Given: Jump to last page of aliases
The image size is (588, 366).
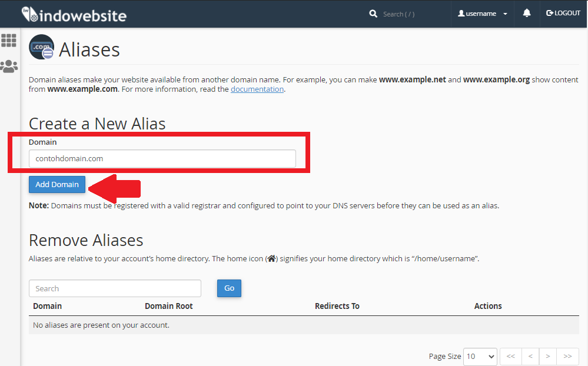Looking at the screenshot, I should point(567,357).
